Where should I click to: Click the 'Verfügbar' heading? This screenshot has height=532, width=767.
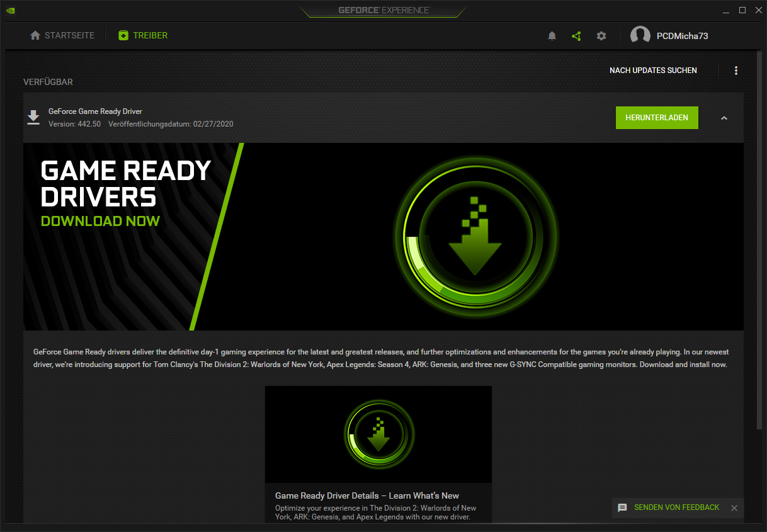tap(48, 82)
